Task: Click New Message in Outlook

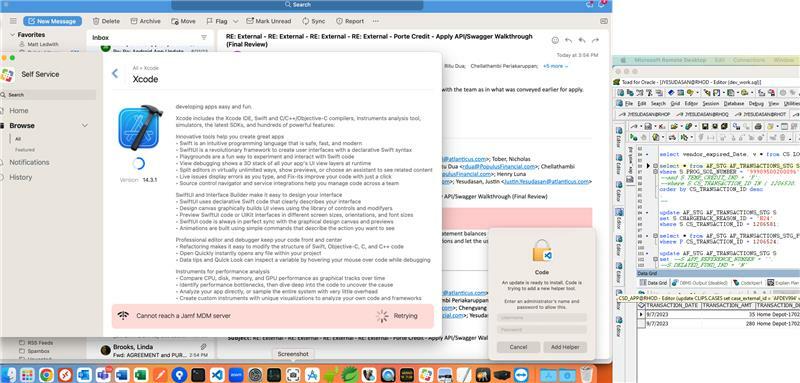Action: click(x=53, y=21)
